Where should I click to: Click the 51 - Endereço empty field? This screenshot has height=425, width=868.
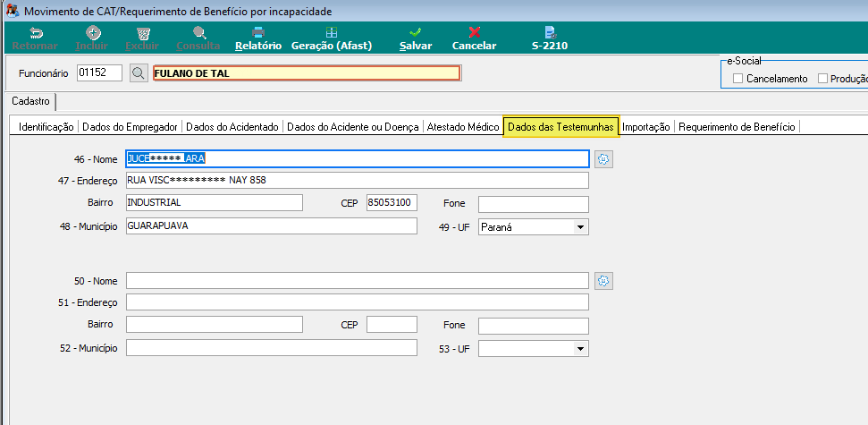pyautogui.click(x=358, y=302)
